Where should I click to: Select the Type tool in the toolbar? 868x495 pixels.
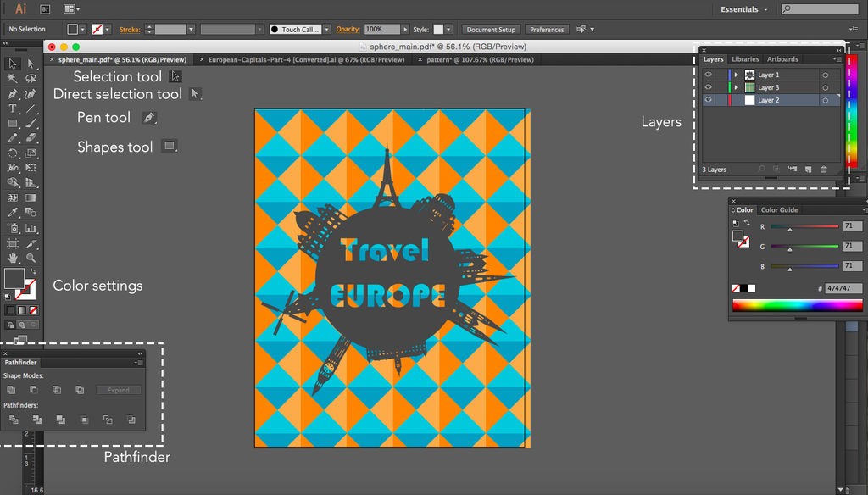13,108
